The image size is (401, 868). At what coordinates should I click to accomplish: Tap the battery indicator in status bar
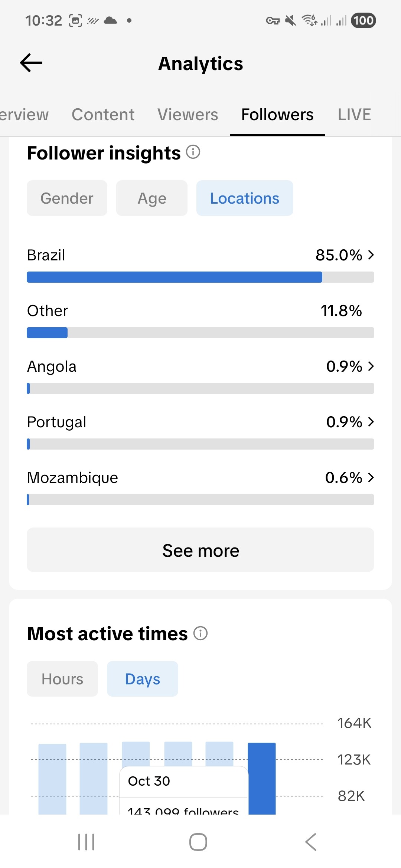363,20
